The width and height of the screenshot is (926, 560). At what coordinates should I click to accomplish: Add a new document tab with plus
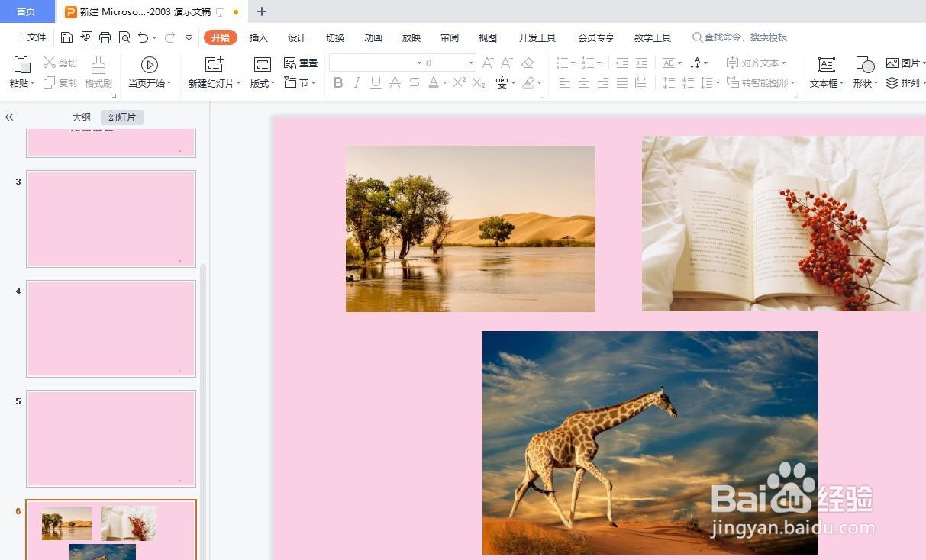click(262, 11)
